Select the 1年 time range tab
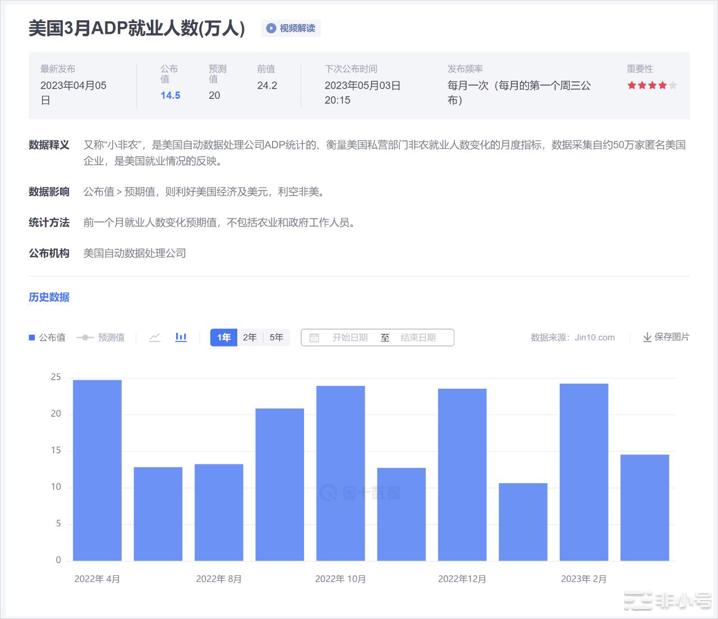The width and height of the screenshot is (718, 619). (223, 337)
